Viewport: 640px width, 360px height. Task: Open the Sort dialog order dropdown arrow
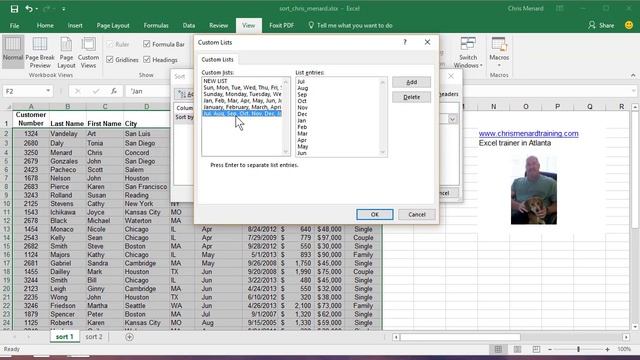click(452, 119)
